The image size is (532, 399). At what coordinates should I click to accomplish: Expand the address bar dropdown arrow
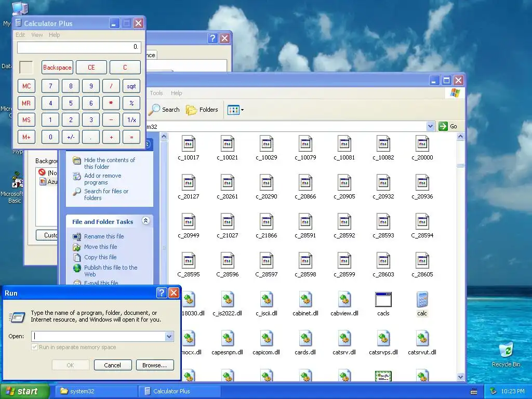point(430,126)
